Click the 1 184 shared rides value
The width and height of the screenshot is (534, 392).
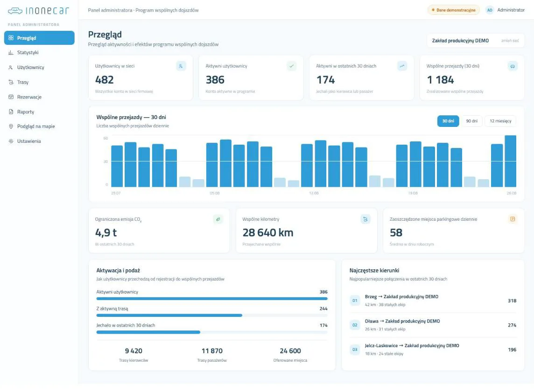tap(440, 80)
